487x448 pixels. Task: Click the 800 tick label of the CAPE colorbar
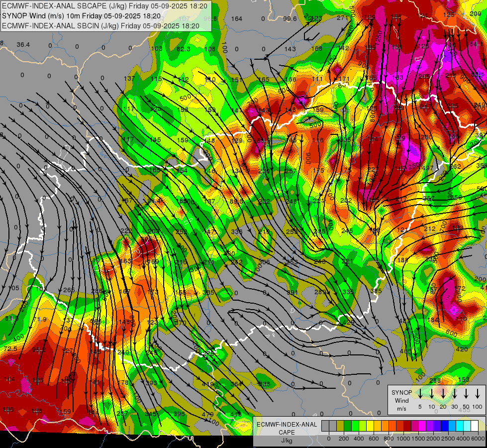click(389, 439)
